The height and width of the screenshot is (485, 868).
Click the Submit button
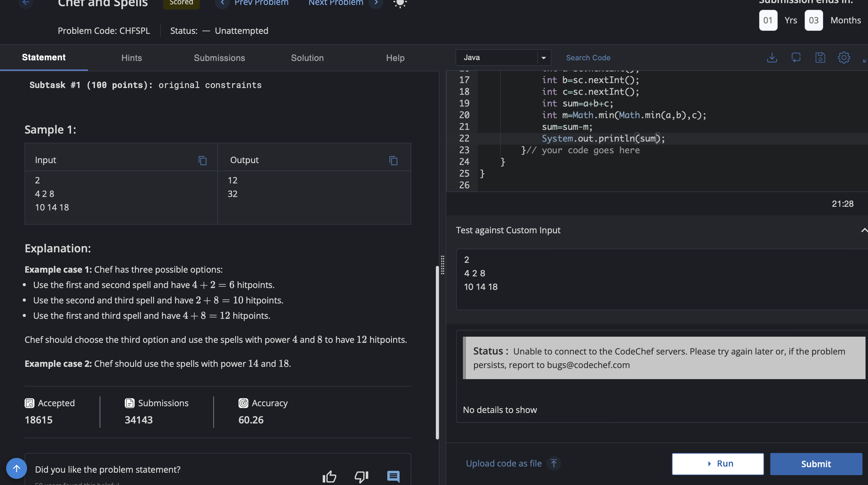click(816, 464)
